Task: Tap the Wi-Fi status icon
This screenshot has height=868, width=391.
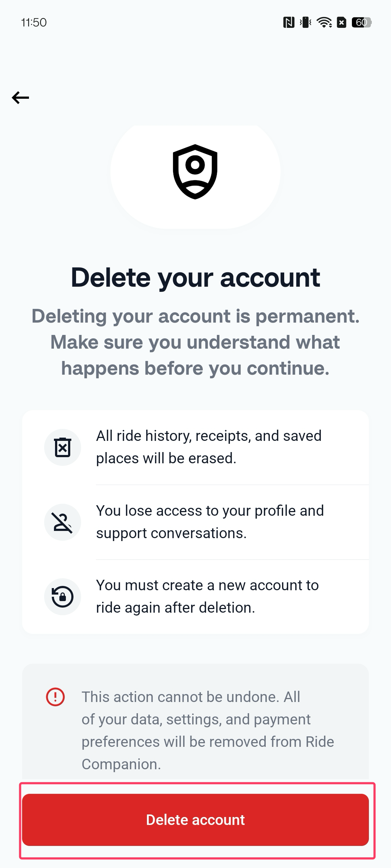Action: [324, 22]
